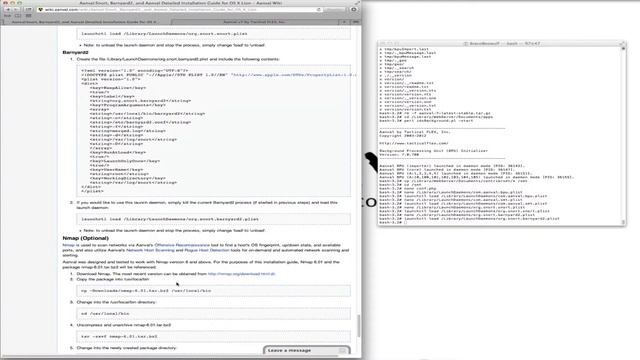Click the Top Sites grid icon in bookmarks bar

coord(28,16)
